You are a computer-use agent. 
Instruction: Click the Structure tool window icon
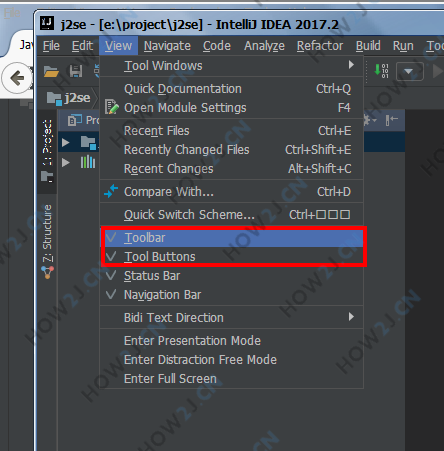[x=47, y=273]
